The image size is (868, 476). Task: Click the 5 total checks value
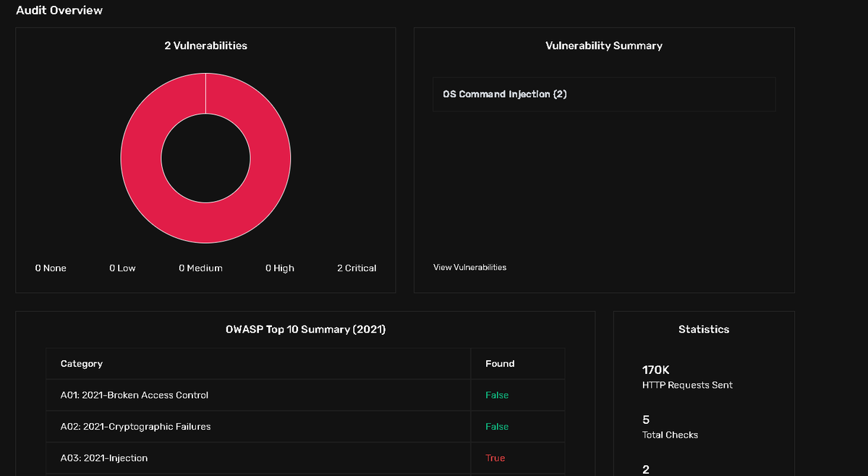(646, 420)
